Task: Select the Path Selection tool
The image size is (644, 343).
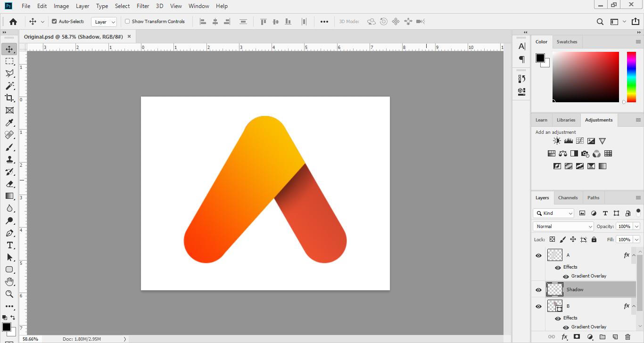Action: 9,257
